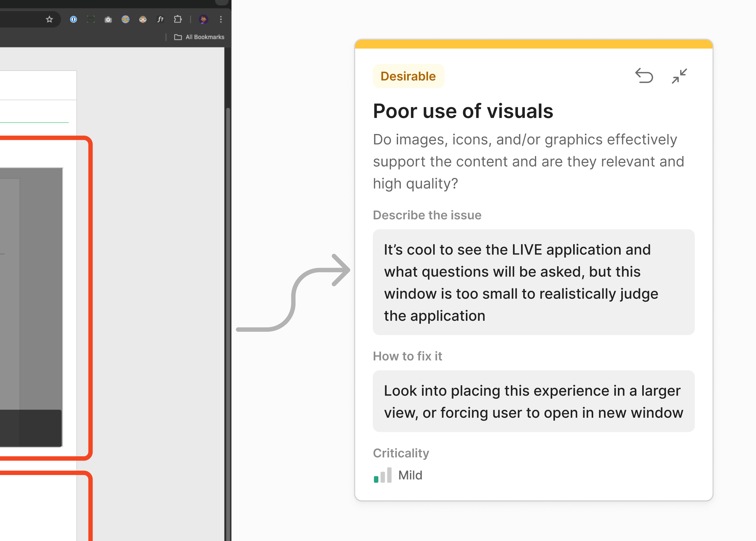
Task: Click the 'Do images, icons' description paragraph
Action: click(529, 161)
